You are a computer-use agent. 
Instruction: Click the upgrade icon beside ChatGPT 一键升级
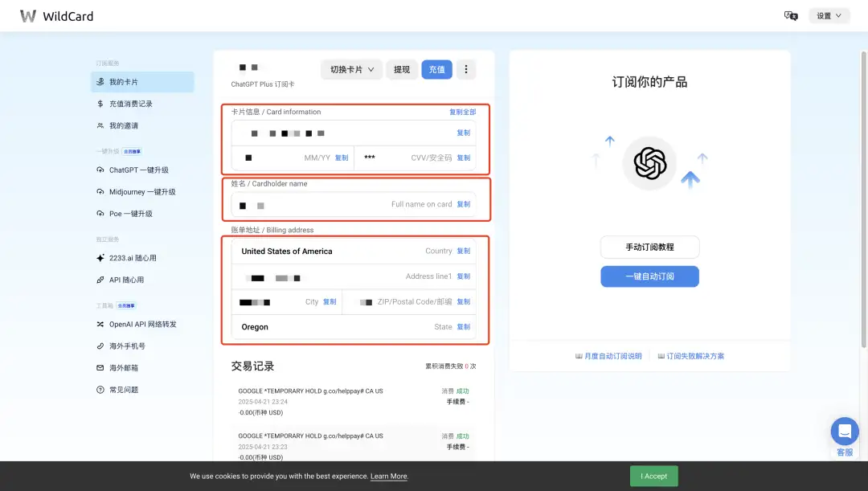tap(100, 170)
